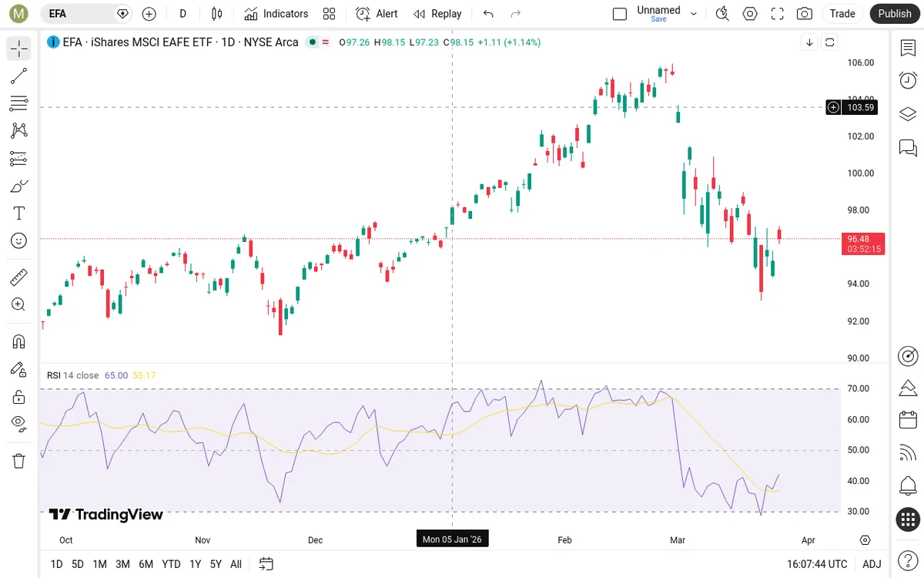The image size is (924, 578).
Task: Select the 1M time range
Action: click(99, 564)
